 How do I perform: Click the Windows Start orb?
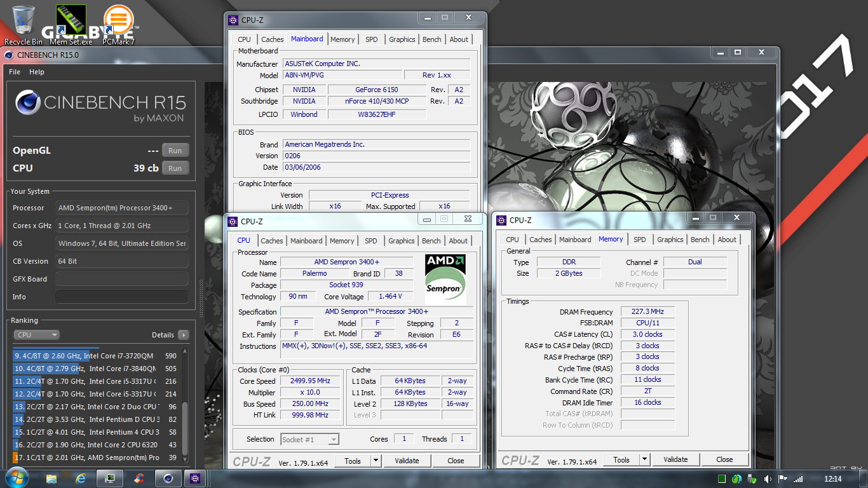pos(16,478)
